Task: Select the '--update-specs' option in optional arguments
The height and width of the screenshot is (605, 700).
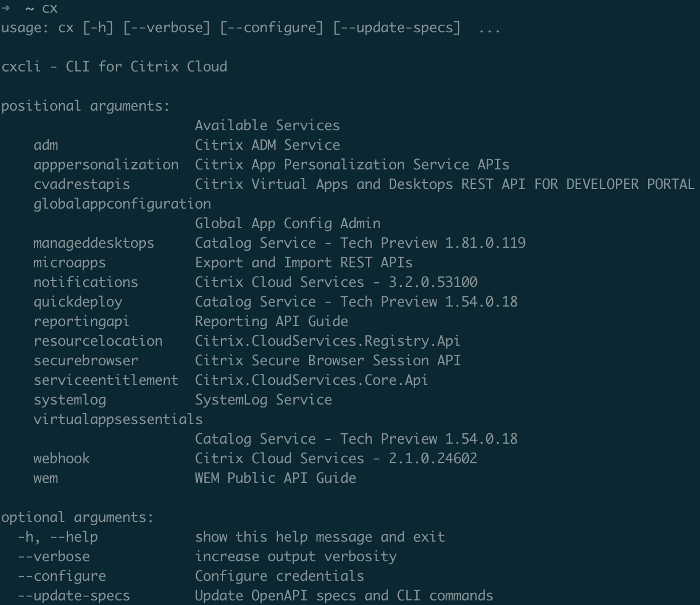Action: pyautogui.click(x=74, y=596)
